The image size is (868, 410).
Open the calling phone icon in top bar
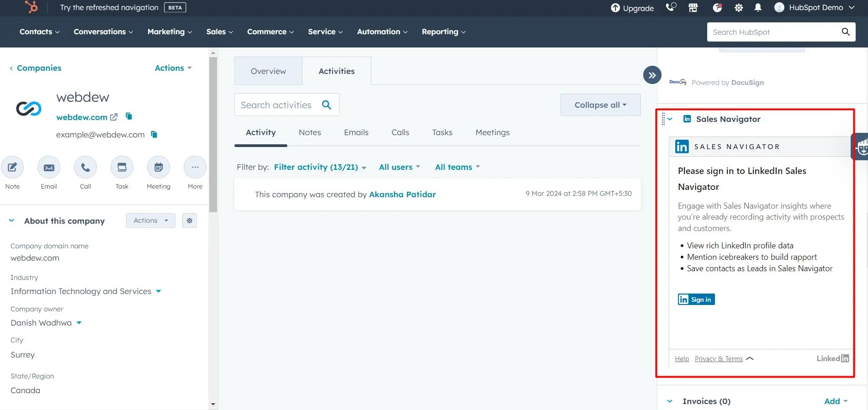click(671, 7)
